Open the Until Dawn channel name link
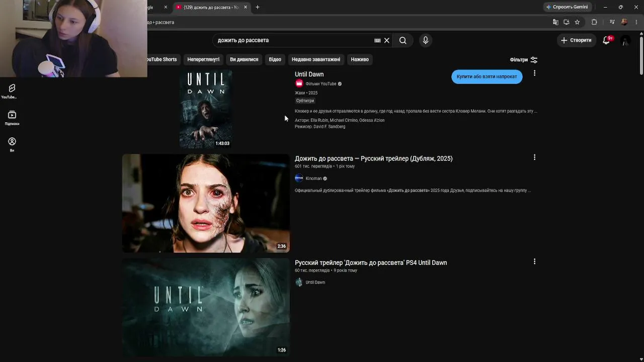 (x=315, y=283)
